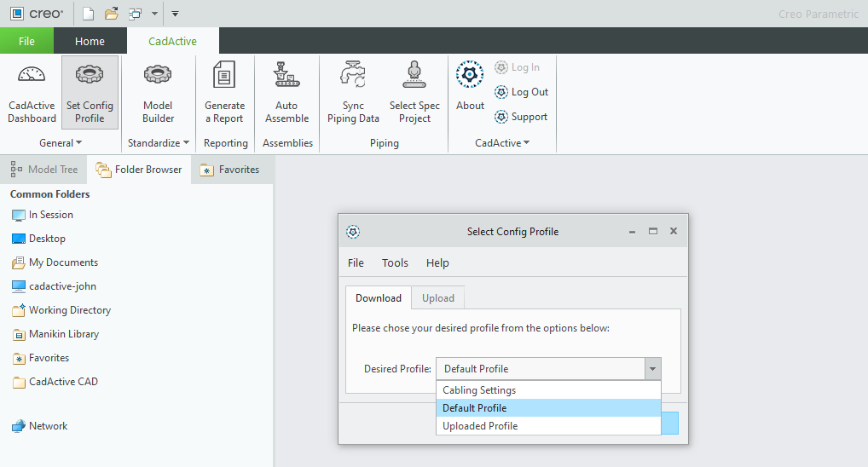Open the dialog's Help menu
The image size is (868, 467).
[437, 262]
